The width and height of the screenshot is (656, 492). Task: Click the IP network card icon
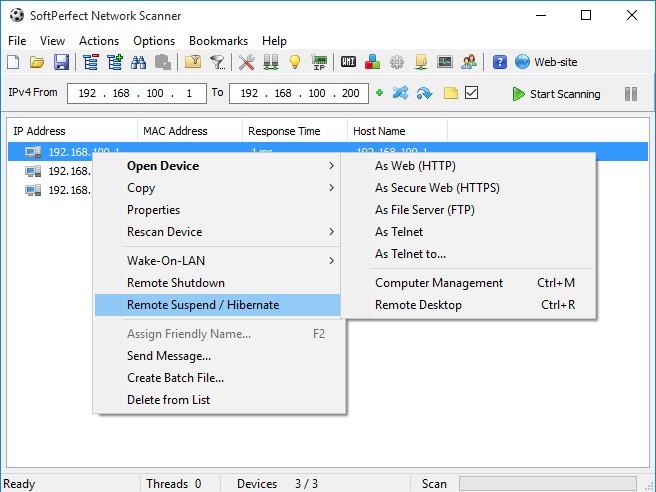tap(319, 62)
